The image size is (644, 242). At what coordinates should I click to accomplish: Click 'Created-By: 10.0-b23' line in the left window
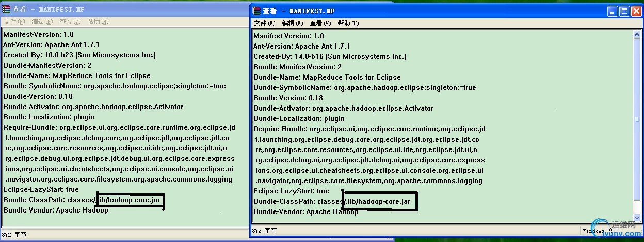click(x=79, y=55)
